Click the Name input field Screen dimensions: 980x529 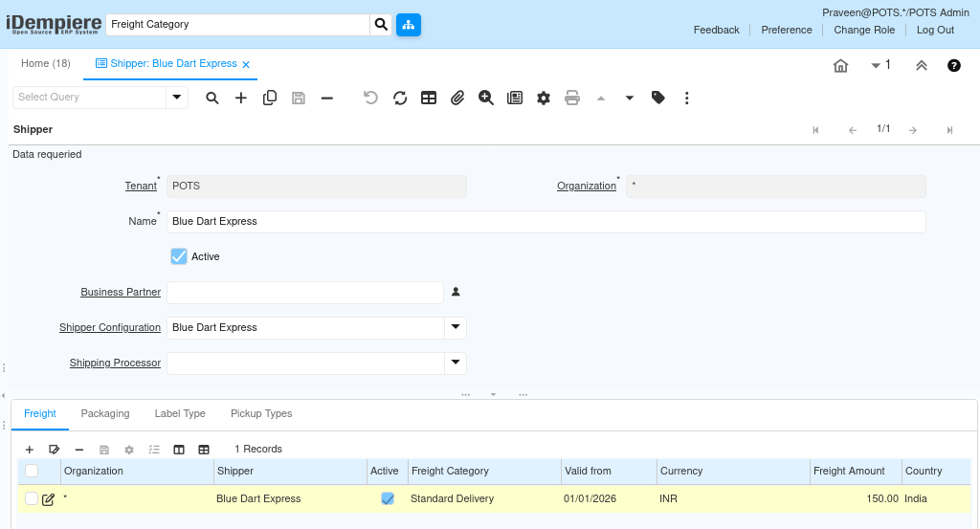[x=546, y=222]
